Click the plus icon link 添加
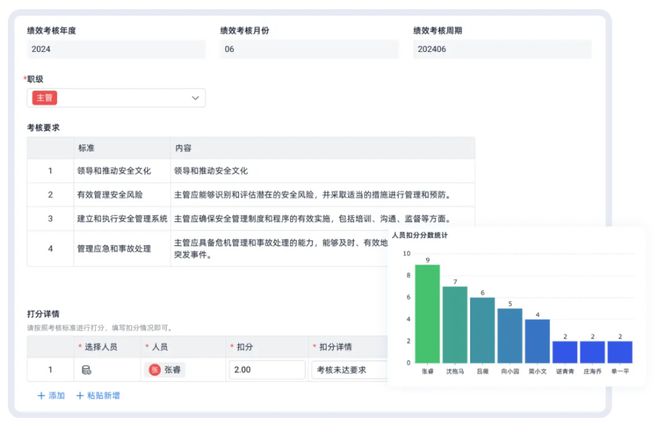This screenshot has width=660, height=439. (x=51, y=395)
